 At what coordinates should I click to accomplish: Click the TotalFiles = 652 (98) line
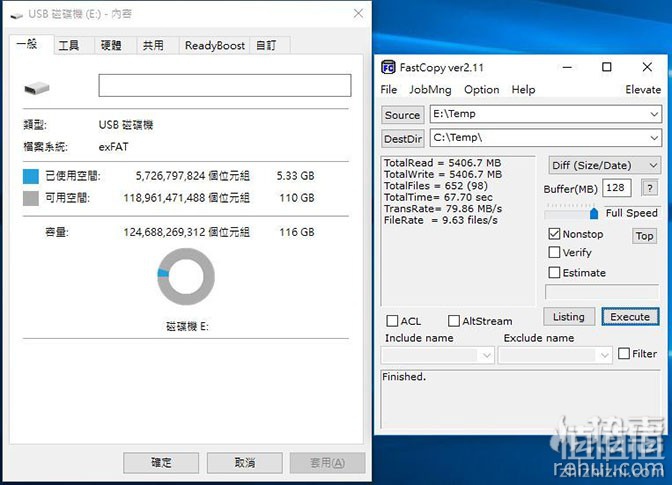435,186
